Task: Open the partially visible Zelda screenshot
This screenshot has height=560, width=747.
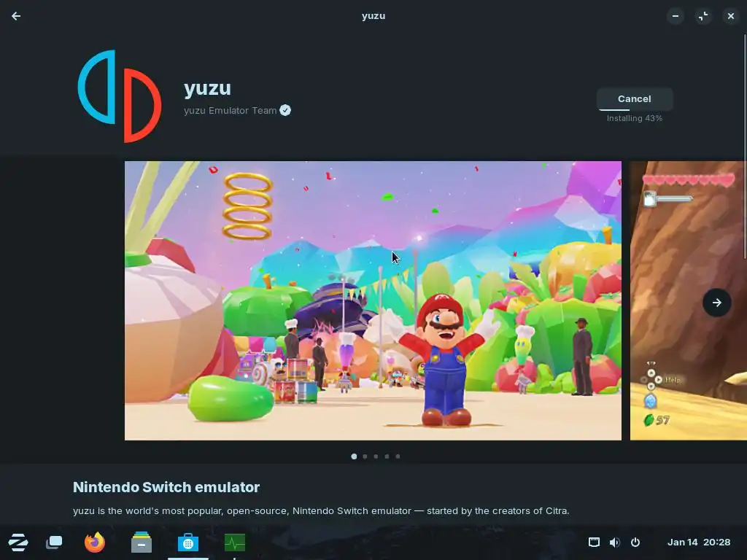Action: point(688,300)
